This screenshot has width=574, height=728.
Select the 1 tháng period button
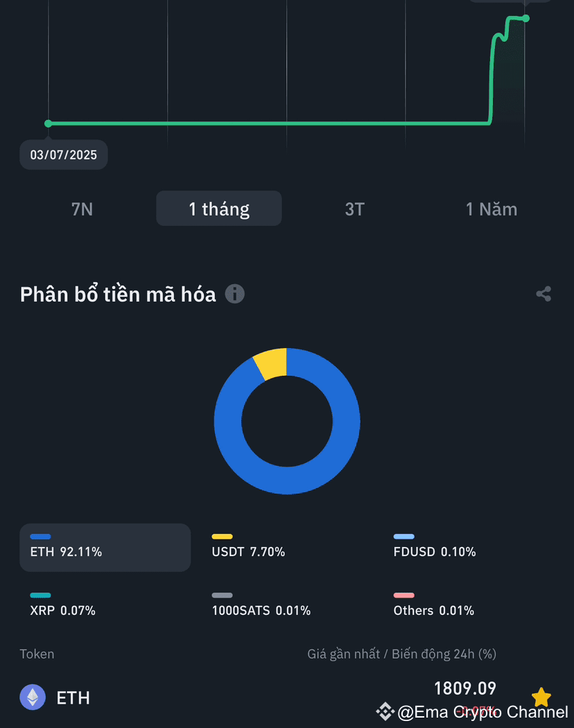[218, 208]
